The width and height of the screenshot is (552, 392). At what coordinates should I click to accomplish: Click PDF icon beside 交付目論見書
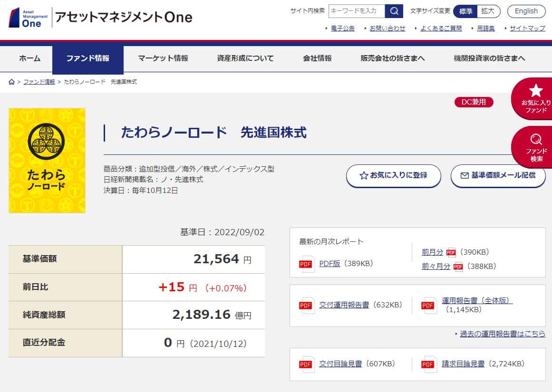306,364
